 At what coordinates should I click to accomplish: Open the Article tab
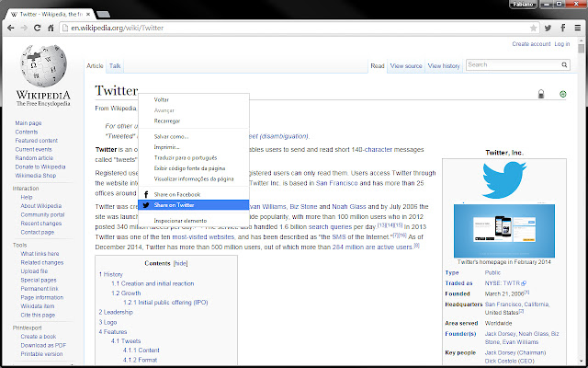click(x=95, y=65)
